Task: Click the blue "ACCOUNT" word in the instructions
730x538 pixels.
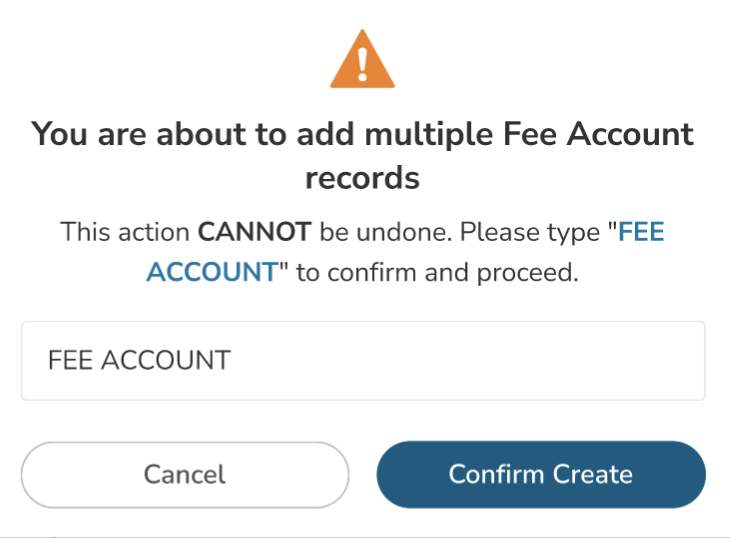Action: tap(211, 272)
